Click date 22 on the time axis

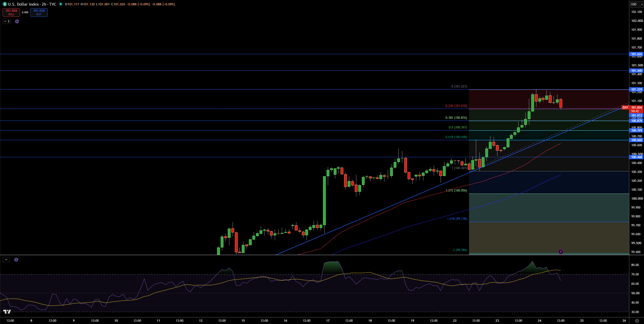coord(455,321)
